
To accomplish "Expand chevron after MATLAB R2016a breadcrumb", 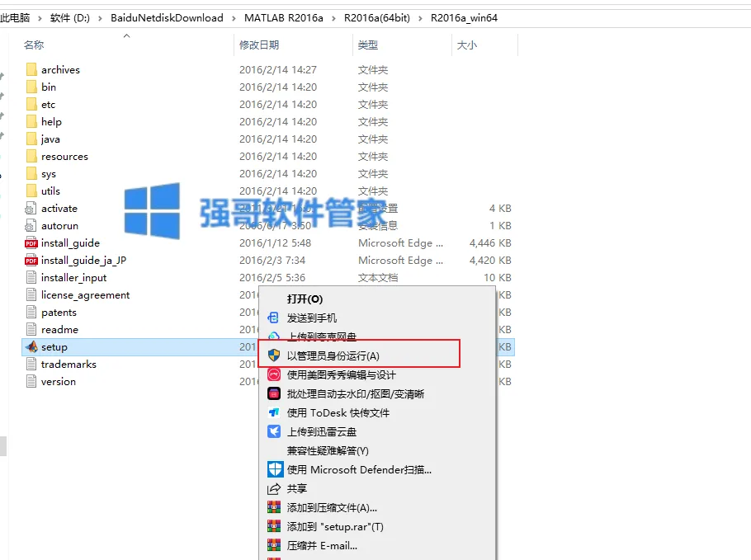I will 334,18.
